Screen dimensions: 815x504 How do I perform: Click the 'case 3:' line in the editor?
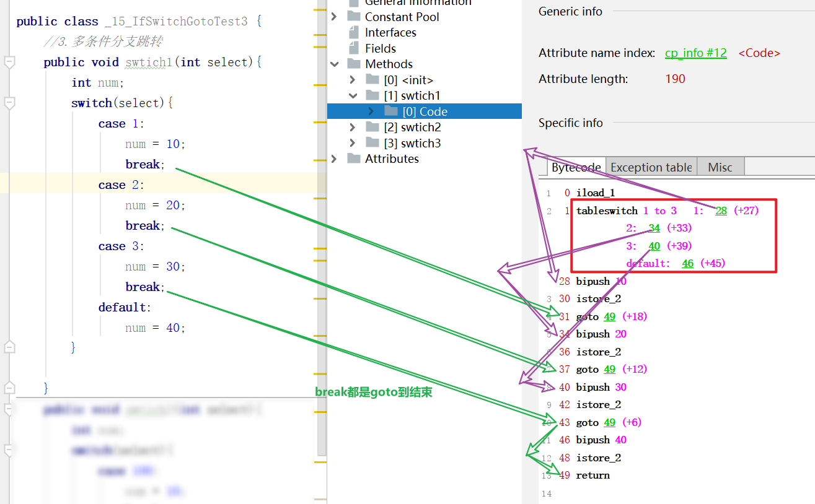121,246
